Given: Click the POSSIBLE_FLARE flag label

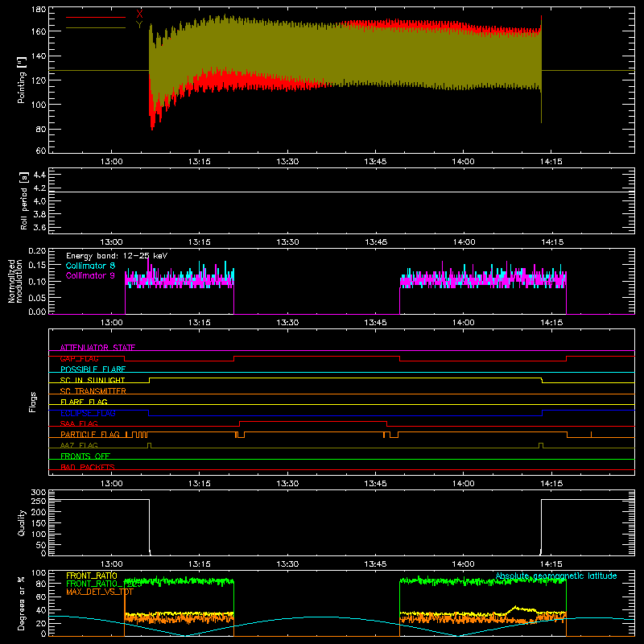Looking at the screenshot, I should point(93,369).
